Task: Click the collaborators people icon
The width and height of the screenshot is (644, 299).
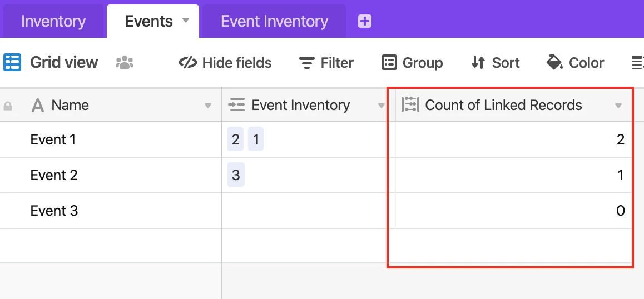Action: (125, 63)
